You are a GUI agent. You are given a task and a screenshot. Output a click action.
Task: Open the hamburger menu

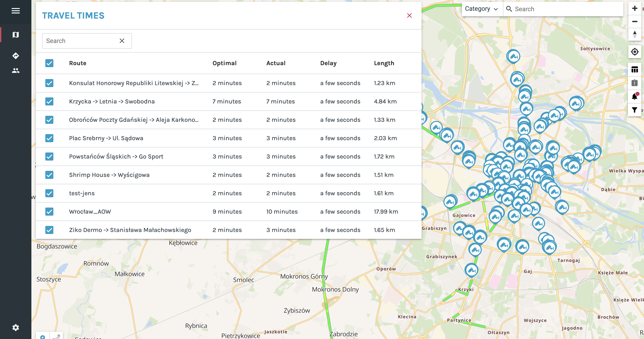pyautogui.click(x=15, y=11)
